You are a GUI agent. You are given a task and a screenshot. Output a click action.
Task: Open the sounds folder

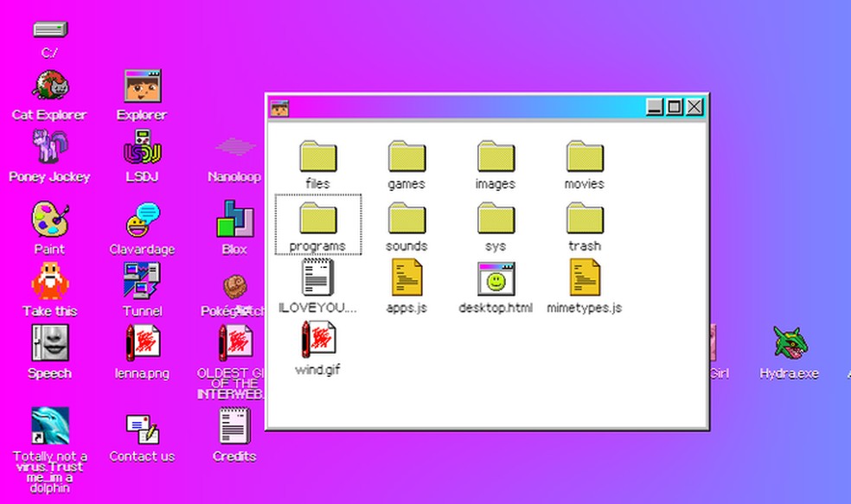click(x=406, y=218)
